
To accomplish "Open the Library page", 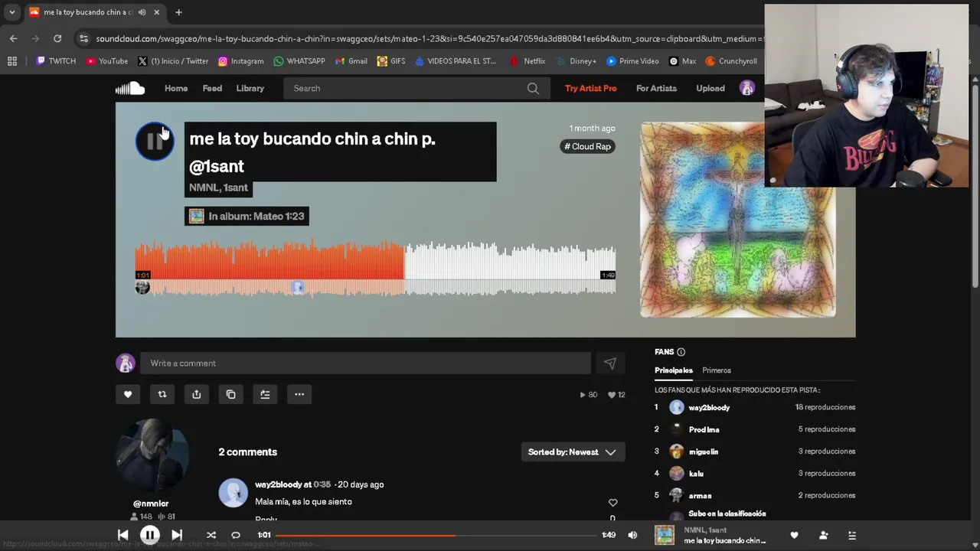I will pos(250,89).
